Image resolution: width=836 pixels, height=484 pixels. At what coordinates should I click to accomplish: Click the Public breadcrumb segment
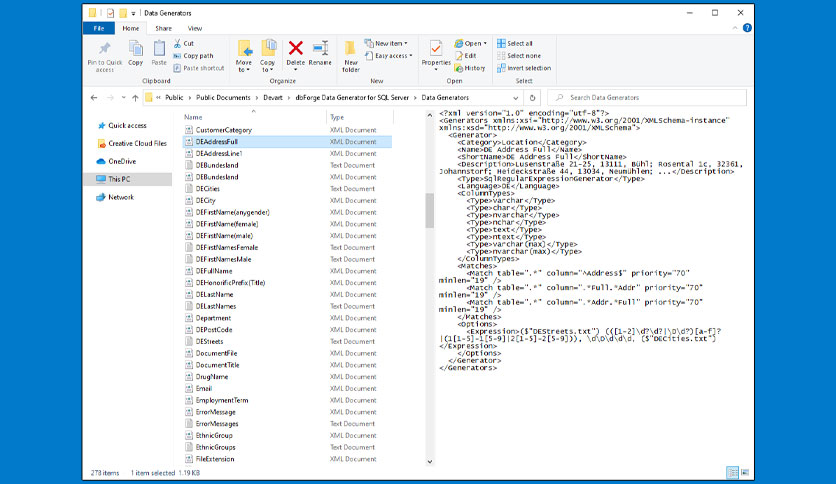pos(174,98)
